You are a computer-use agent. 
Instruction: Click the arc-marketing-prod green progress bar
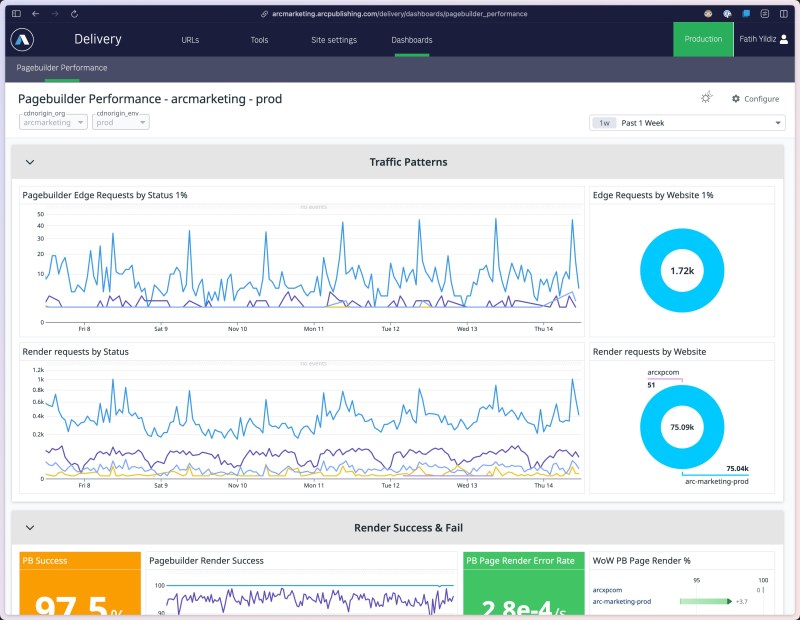tap(706, 602)
